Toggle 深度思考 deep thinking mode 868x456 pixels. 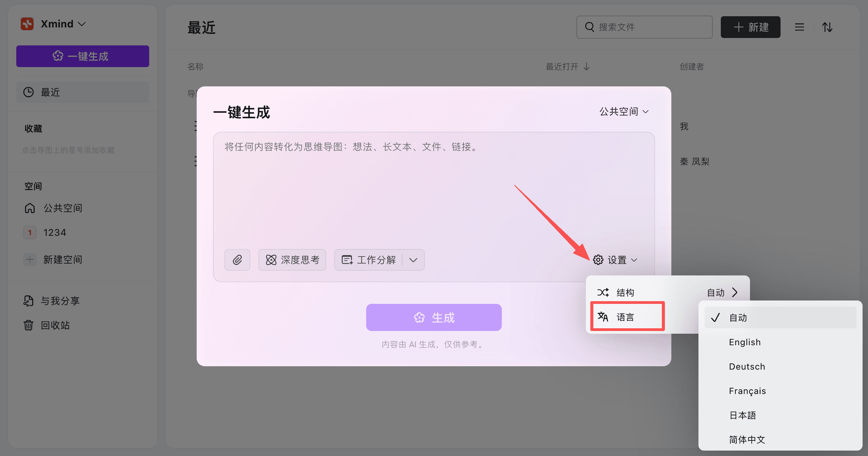[x=292, y=260]
